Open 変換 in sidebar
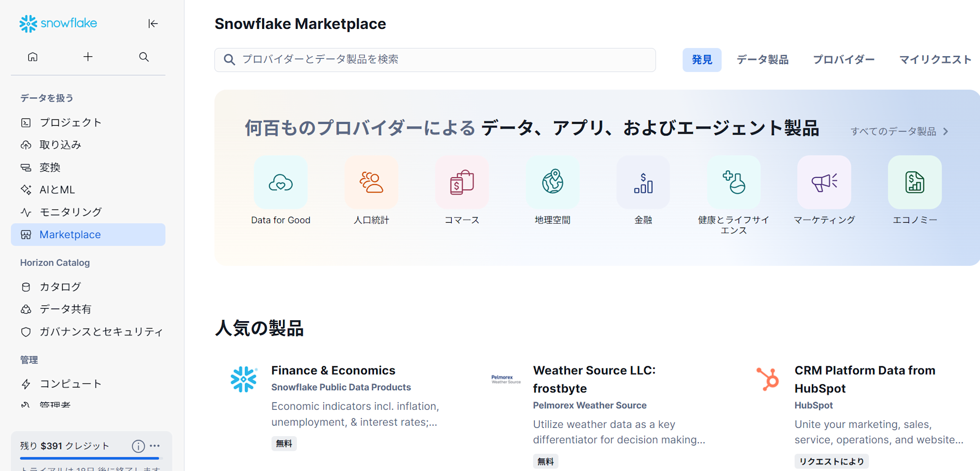Screen dimensions: 980x471 click(88, 167)
